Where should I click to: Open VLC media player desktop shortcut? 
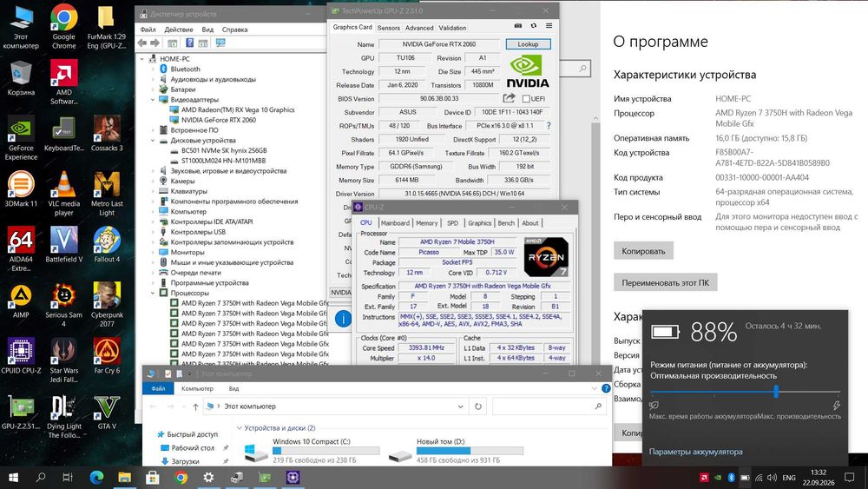[63, 194]
